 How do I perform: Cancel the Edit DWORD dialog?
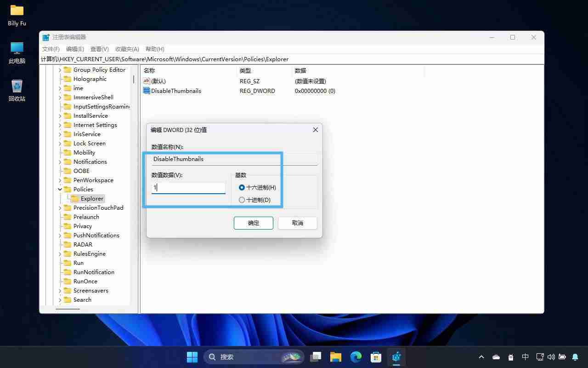pos(297,223)
